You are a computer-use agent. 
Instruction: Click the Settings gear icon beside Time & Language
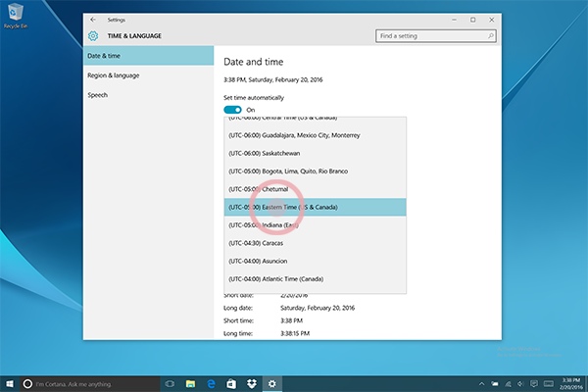93,36
